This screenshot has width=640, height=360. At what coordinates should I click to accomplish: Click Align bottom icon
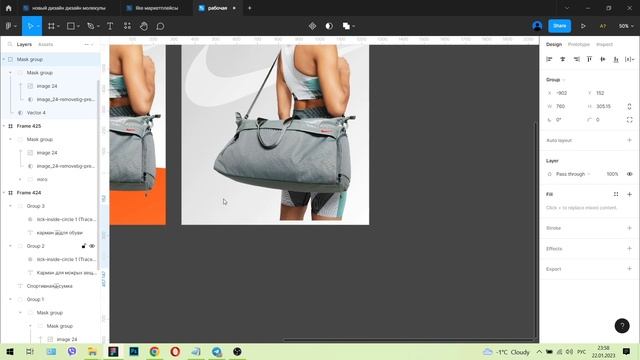click(616, 59)
